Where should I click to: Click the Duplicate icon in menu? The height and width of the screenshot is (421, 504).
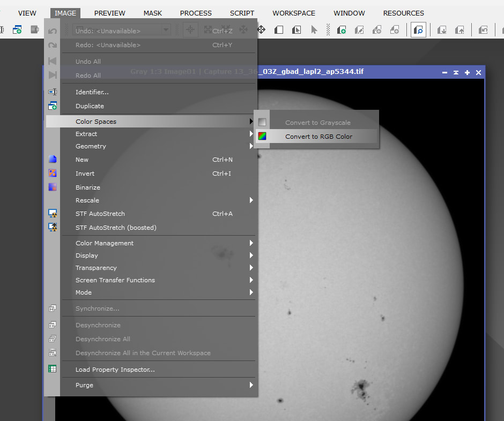click(x=53, y=106)
